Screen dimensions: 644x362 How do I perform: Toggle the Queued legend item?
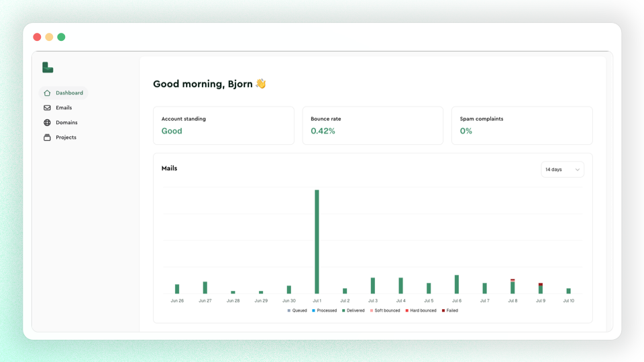(x=297, y=310)
